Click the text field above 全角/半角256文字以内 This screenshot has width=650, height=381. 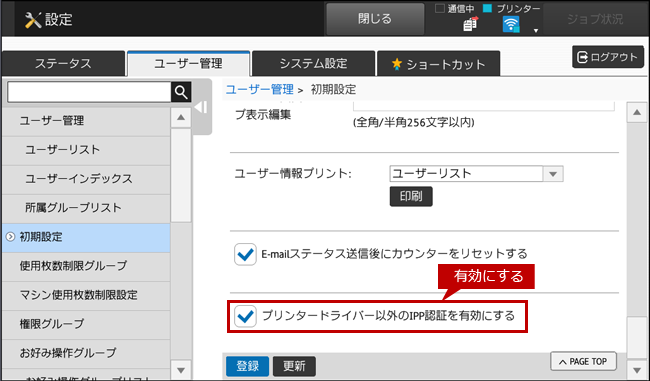click(x=484, y=106)
